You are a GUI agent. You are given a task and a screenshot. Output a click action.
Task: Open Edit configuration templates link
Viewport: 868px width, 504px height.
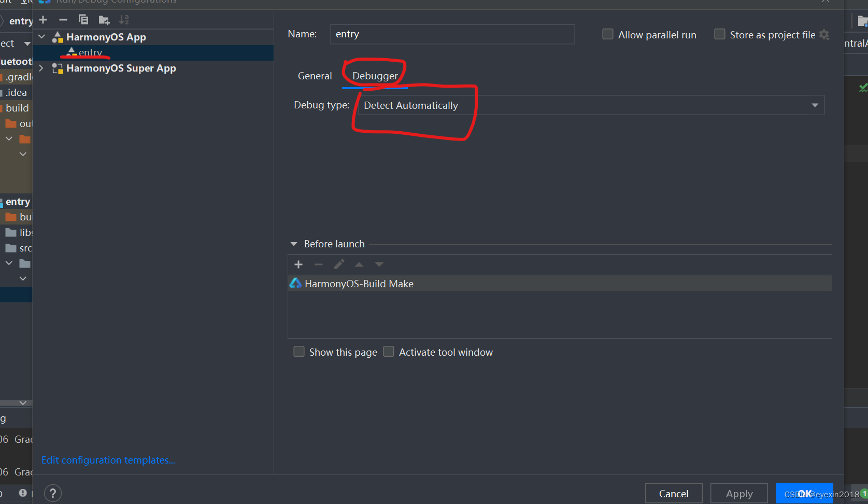[108, 460]
